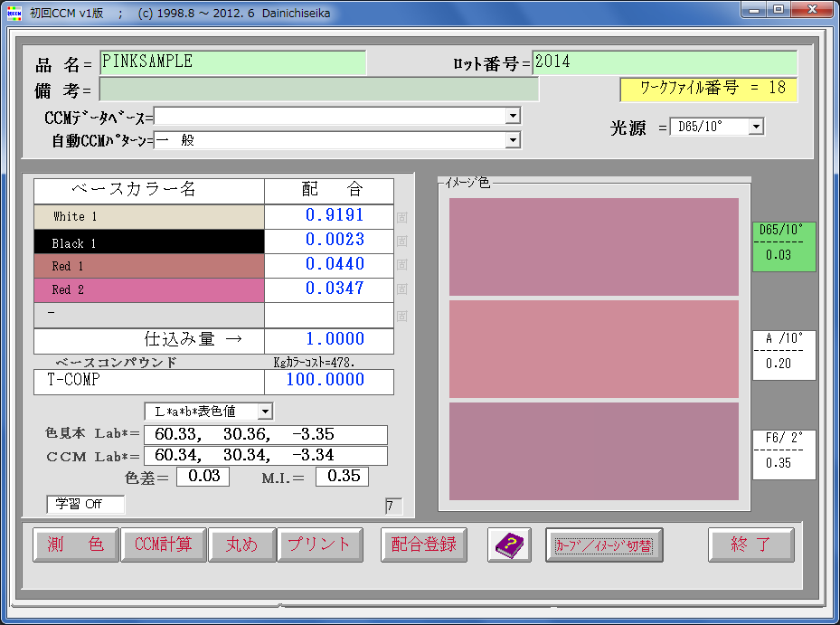Click the 終了 button
Viewport: 840px width, 625px height.
pyautogui.click(x=751, y=545)
